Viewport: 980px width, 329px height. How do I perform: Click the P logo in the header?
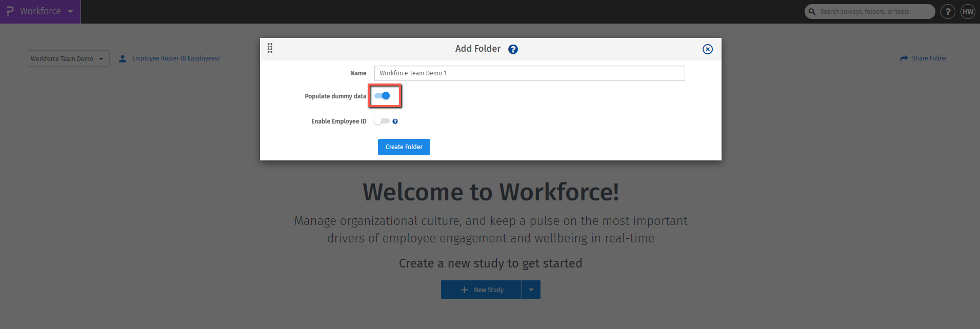tap(10, 11)
